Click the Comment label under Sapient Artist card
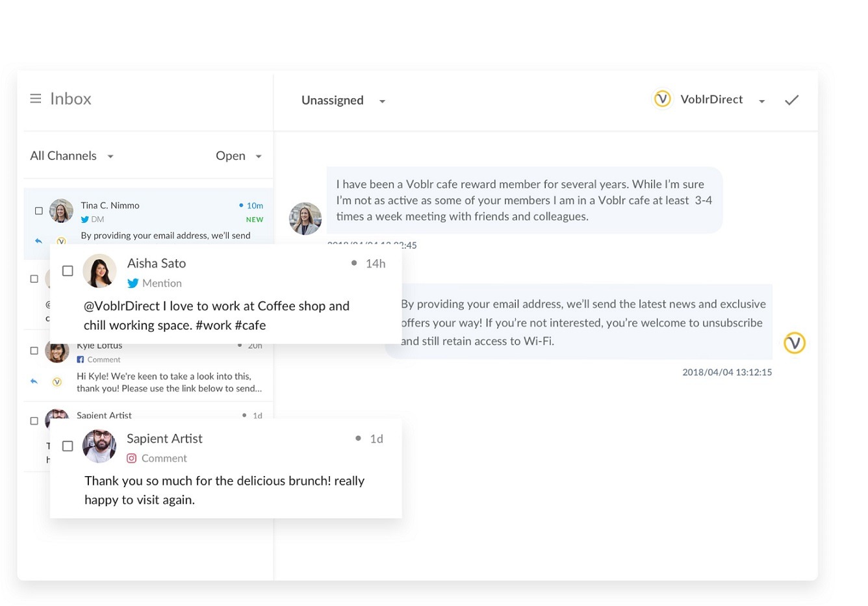This screenshot has width=868, height=606. pyautogui.click(x=164, y=458)
